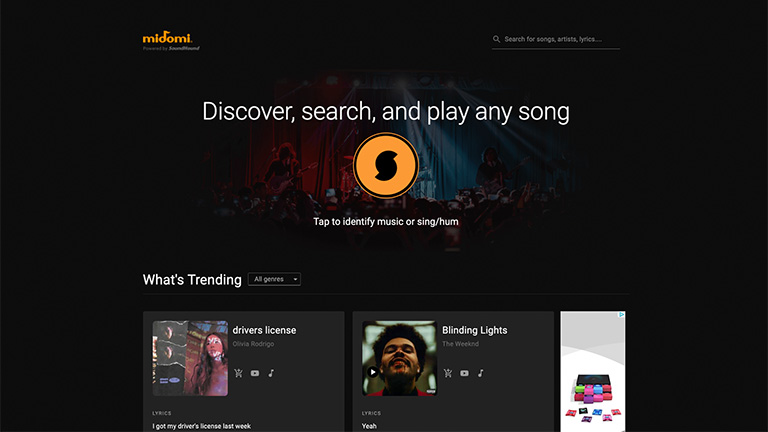Viewport: 768px width, 432px height.
Task: Play the Blinding Lights preview
Action: 373,373
